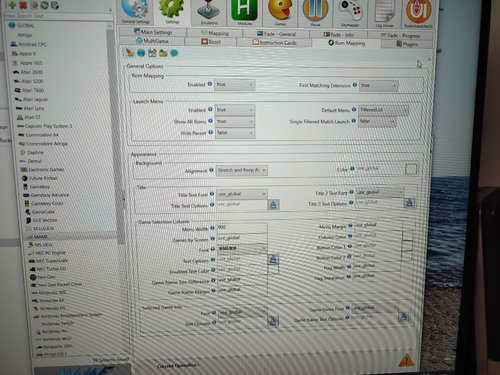Click the folder icon in settings toolbar
This screenshot has width=500, height=375.
click(163, 53)
